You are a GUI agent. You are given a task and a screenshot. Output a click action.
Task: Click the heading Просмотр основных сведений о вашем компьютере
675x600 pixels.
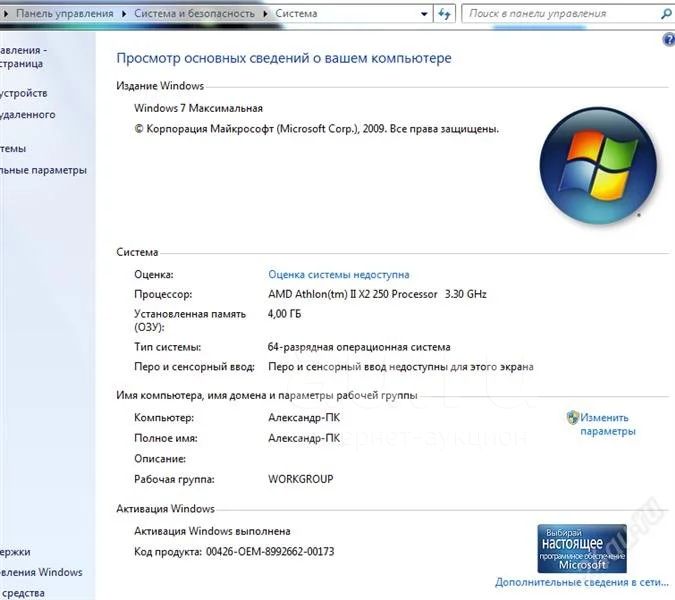pos(284,58)
